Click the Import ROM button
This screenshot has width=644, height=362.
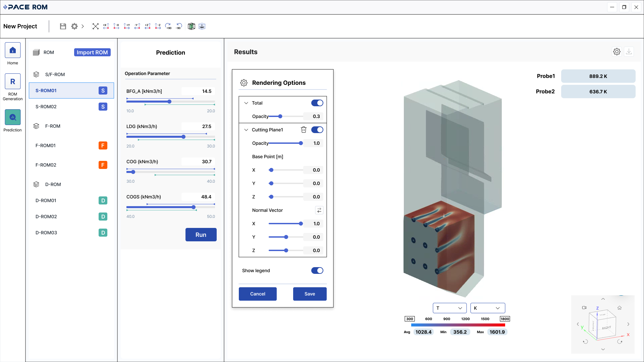[92, 52]
